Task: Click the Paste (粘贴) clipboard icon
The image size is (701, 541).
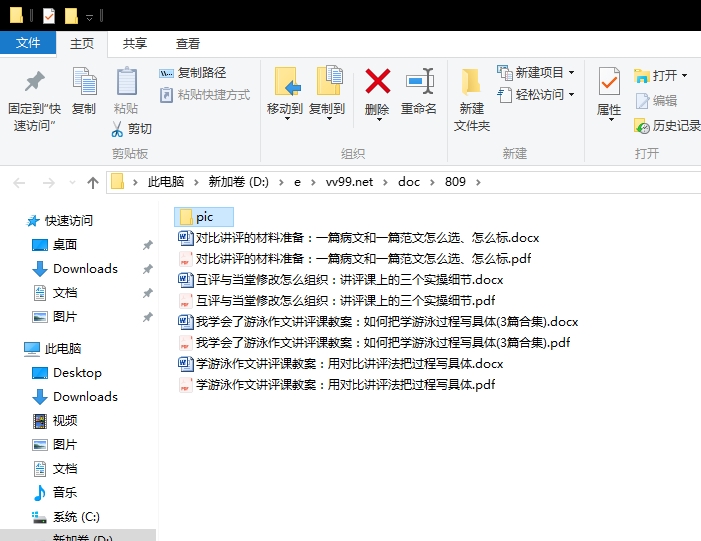Action: point(127,81)
